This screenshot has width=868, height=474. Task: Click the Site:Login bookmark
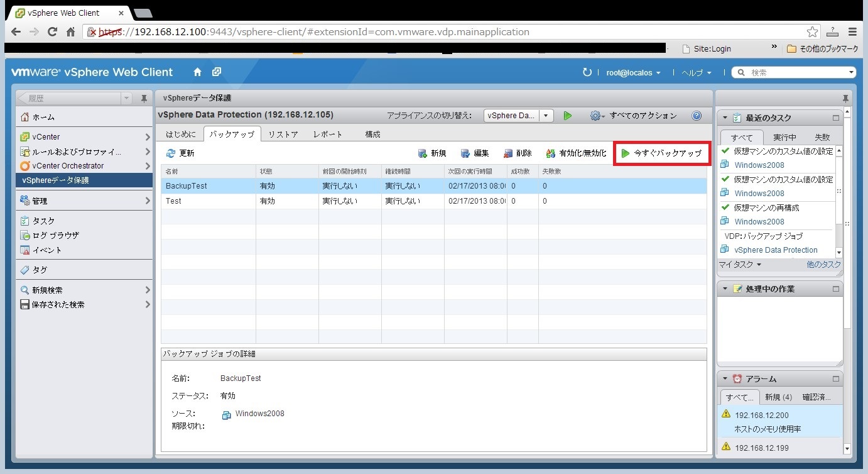(707, 48)
